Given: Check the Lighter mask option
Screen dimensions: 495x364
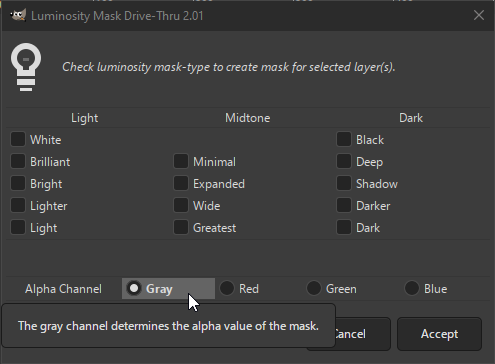Looking at the screenshot, I should tap(18, 205).
